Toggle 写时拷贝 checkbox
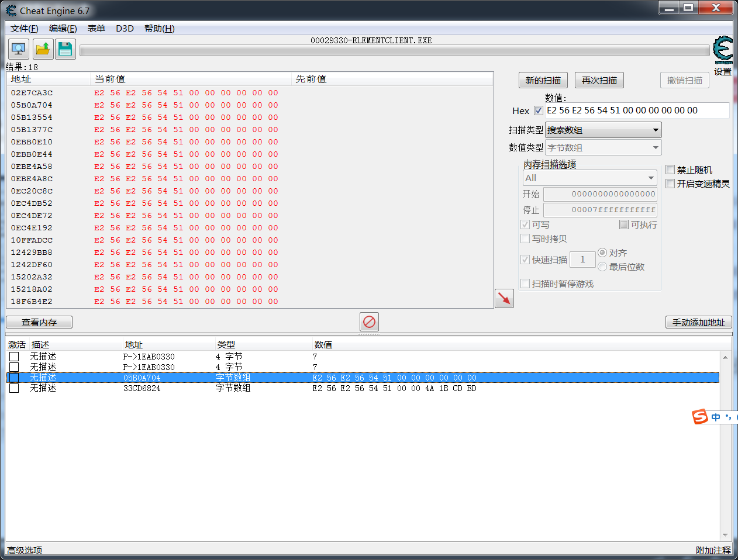Viewport: 738px width, 560px height. coord(525,238)
